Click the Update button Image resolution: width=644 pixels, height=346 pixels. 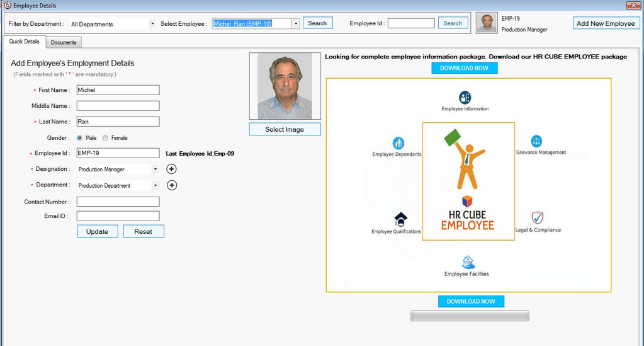click(98, 231)
